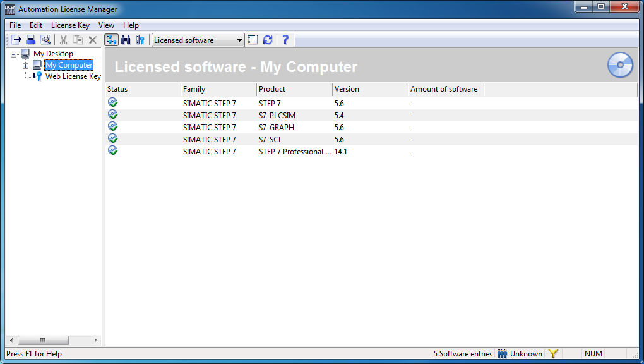Click the yellow filter funnel icon
The height and width of the screenshot is (364, 644).
click(553, 353)
